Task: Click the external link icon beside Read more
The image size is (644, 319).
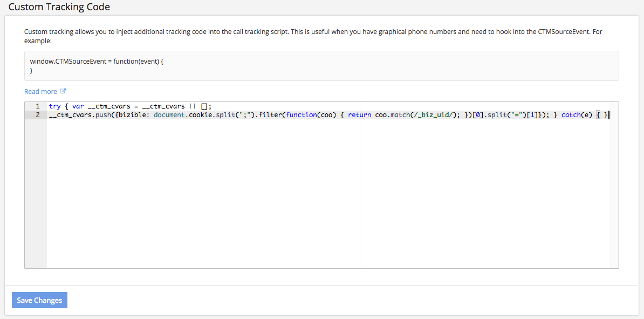Action: [x=63, y=91]
